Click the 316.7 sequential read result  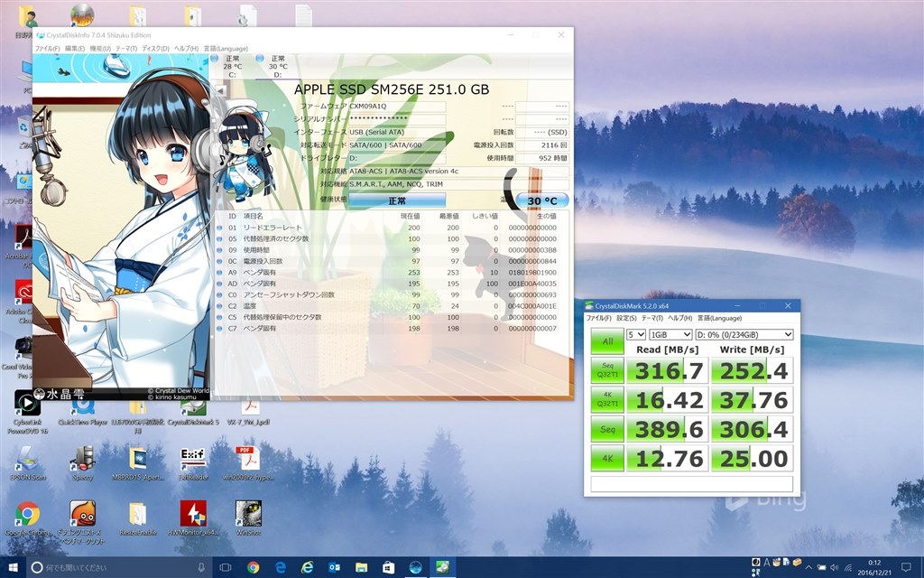point(669,370)
